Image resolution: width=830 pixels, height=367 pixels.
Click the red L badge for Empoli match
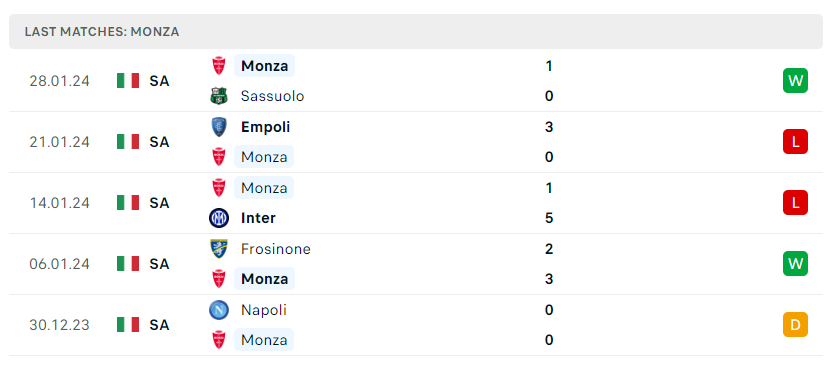[x=795, y=142]
